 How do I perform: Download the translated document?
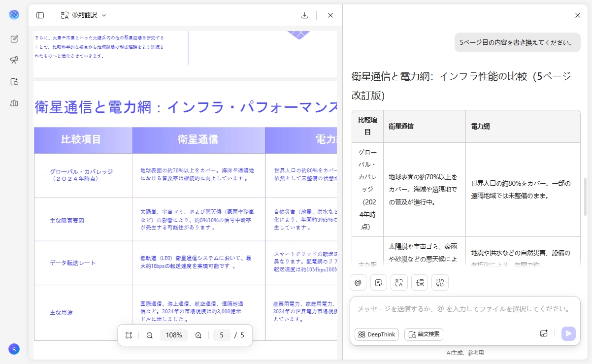[304, 15]
